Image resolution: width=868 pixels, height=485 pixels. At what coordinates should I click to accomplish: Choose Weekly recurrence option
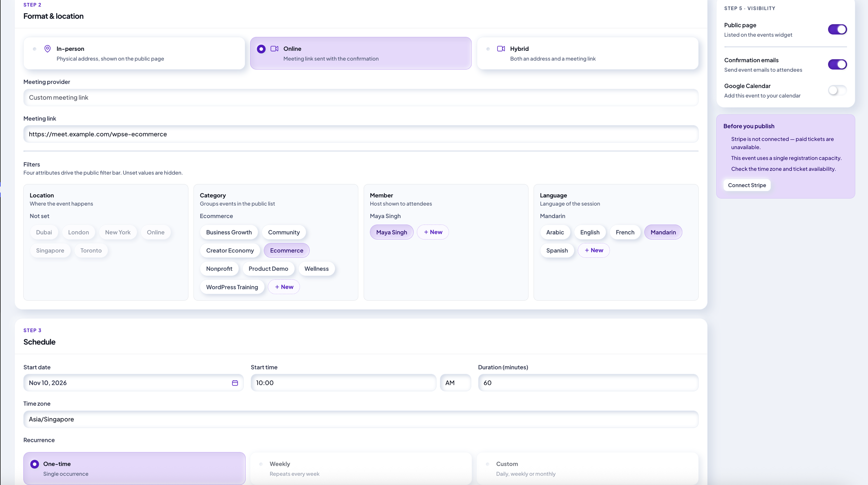[361, 469]
